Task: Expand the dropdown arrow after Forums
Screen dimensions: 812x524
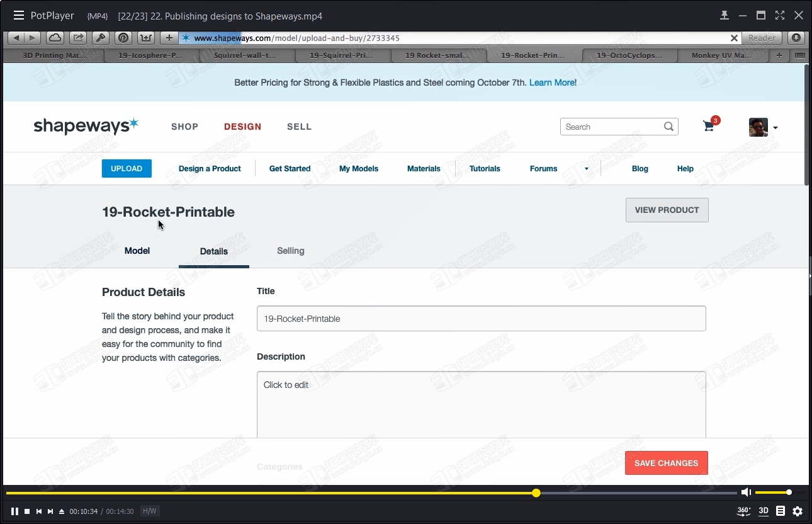Action: 587,169
